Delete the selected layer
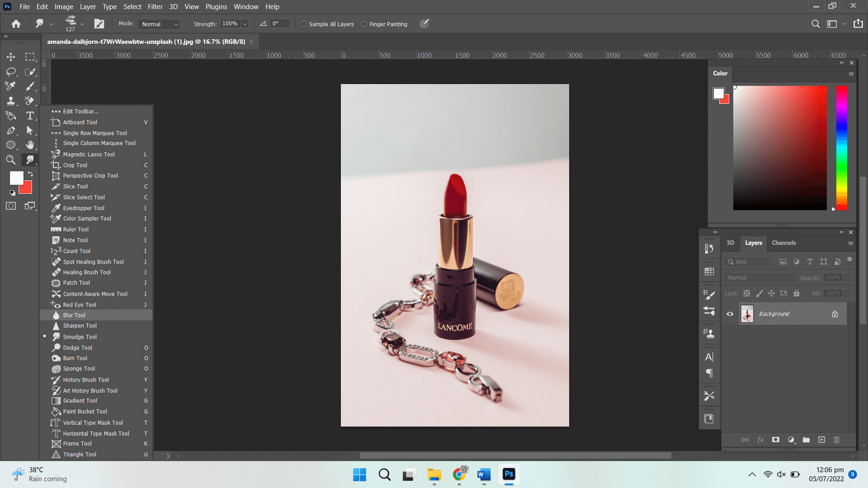This screenshot has width=868, height=488. point(837,440)
